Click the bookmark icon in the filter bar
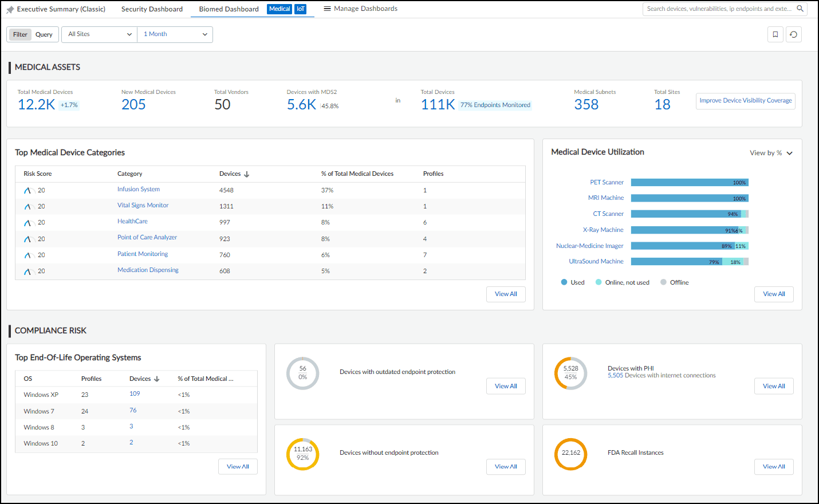819x504 pixels. tap(775, 34)
